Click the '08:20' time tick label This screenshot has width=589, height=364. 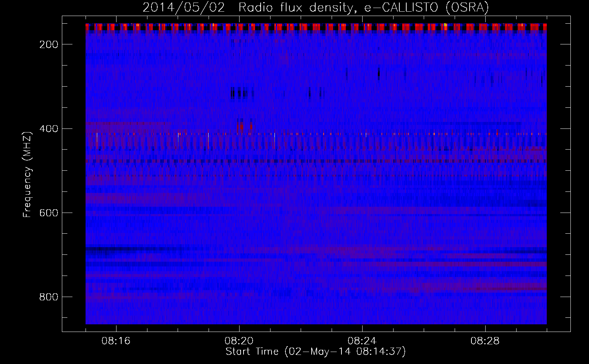point(239,341)
